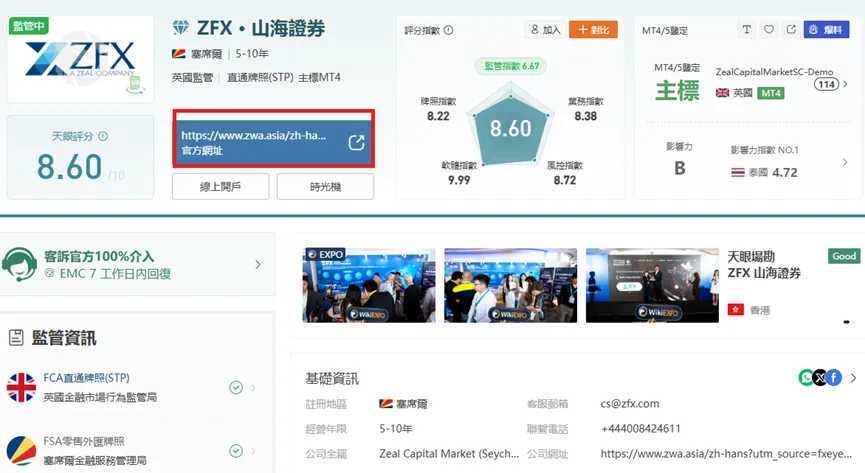Expand the social links chevron
The height and width of the screenshot is (473, 865).
tap(853, 378)
